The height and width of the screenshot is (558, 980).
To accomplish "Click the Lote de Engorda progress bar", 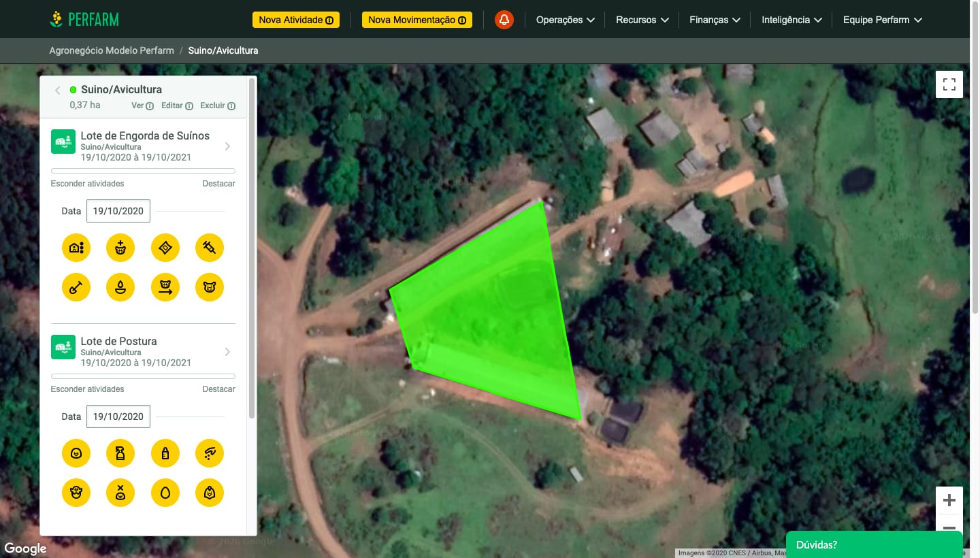I will 143,171.
